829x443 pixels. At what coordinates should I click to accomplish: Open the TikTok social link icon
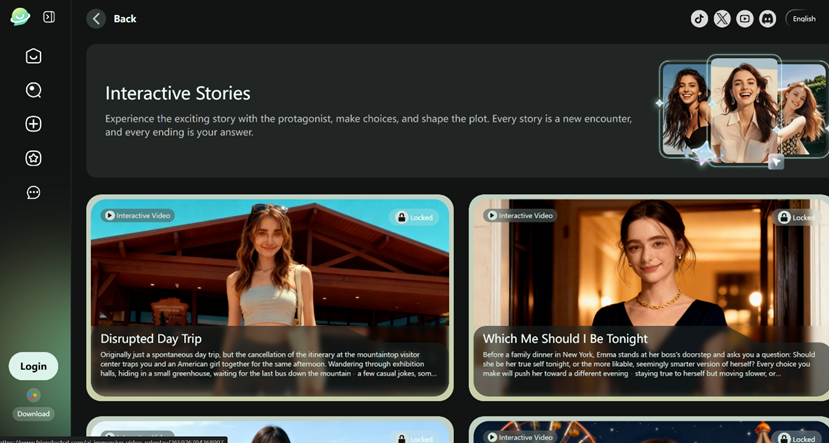click(x=699, y=19)
